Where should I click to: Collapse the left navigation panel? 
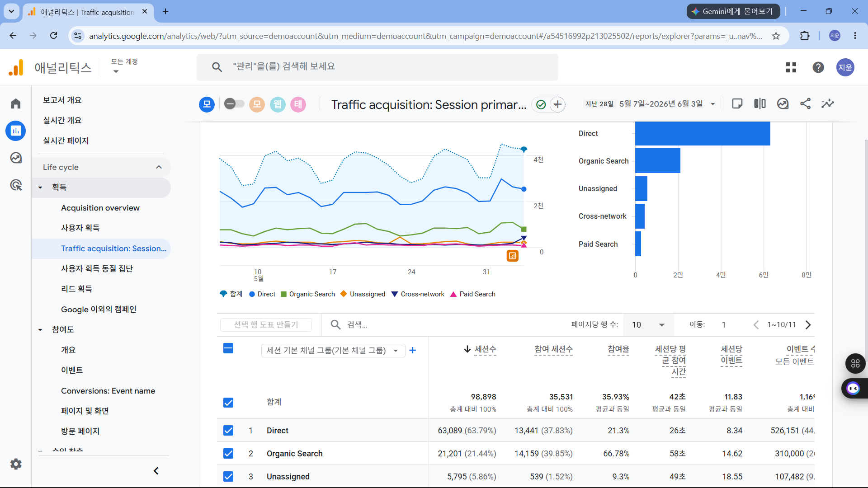(156, 471)
